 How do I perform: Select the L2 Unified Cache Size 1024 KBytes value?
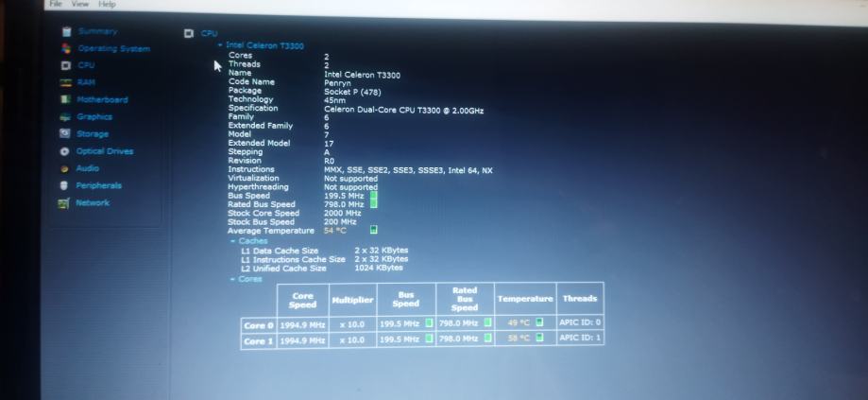coord(379,269)
